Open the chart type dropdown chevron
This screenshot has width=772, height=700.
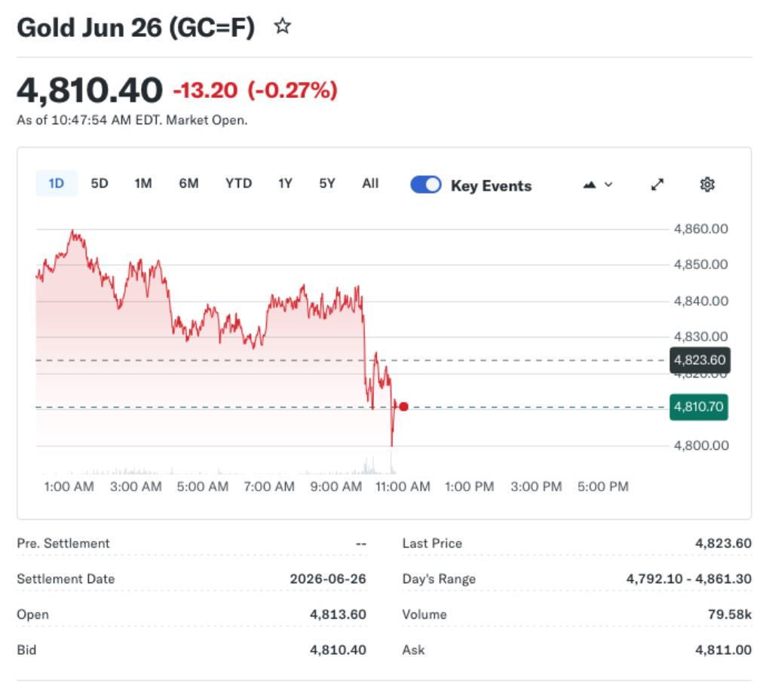pos(608,185)
